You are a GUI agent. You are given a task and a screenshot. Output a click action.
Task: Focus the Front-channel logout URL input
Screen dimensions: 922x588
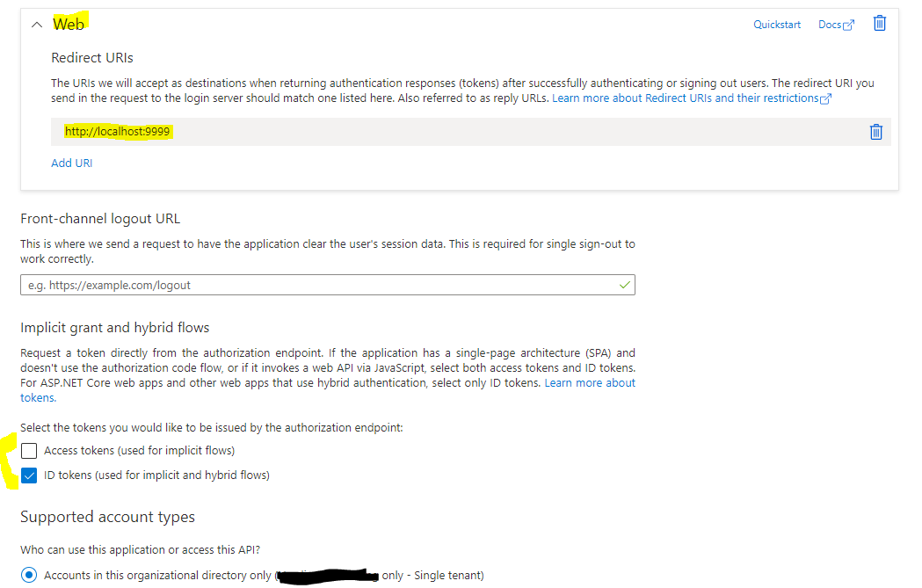pyautogui.click(x=316, y=285)
